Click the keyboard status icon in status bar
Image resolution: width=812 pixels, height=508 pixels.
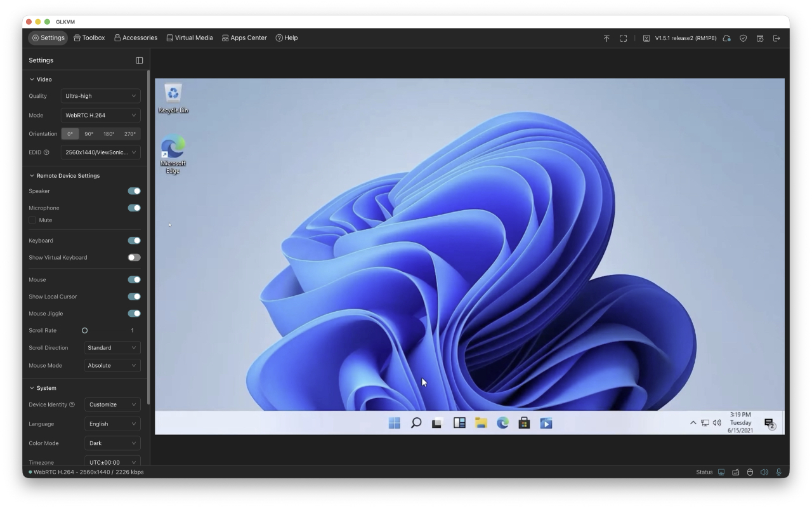coord(736,472)
